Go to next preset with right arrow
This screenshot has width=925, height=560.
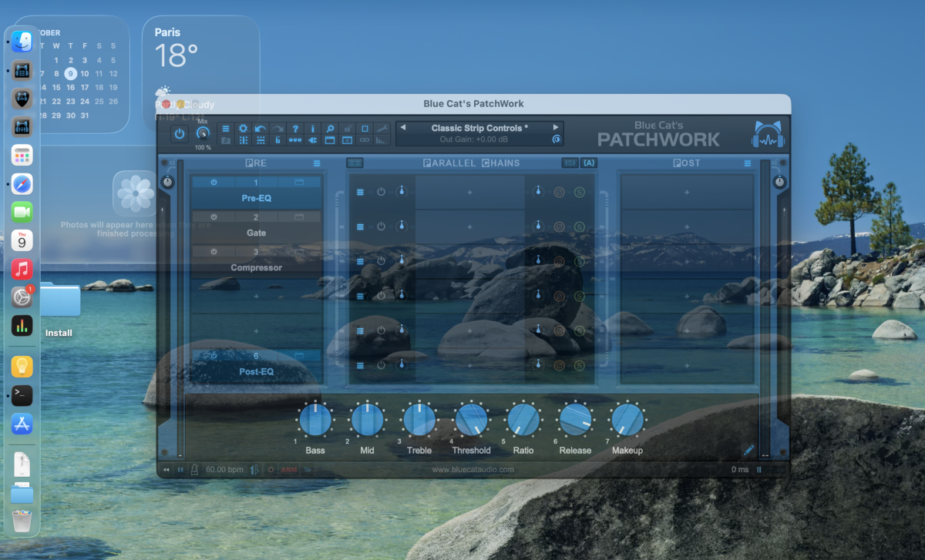coord(555,127)
